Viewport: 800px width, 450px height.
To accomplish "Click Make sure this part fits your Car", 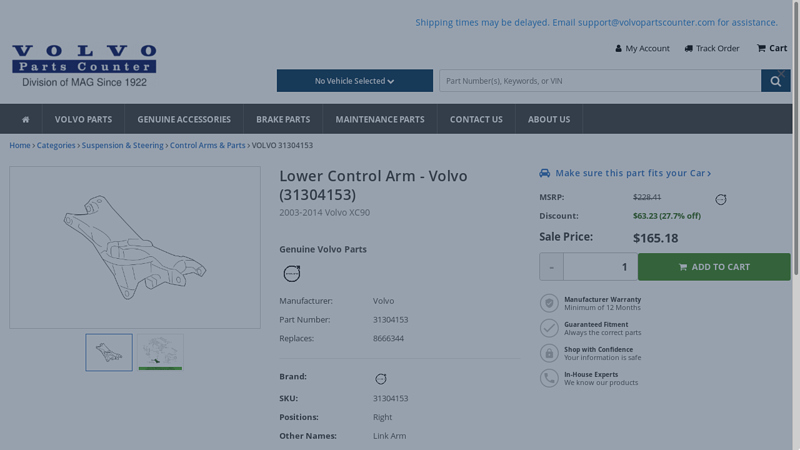I will click(633, 173).
